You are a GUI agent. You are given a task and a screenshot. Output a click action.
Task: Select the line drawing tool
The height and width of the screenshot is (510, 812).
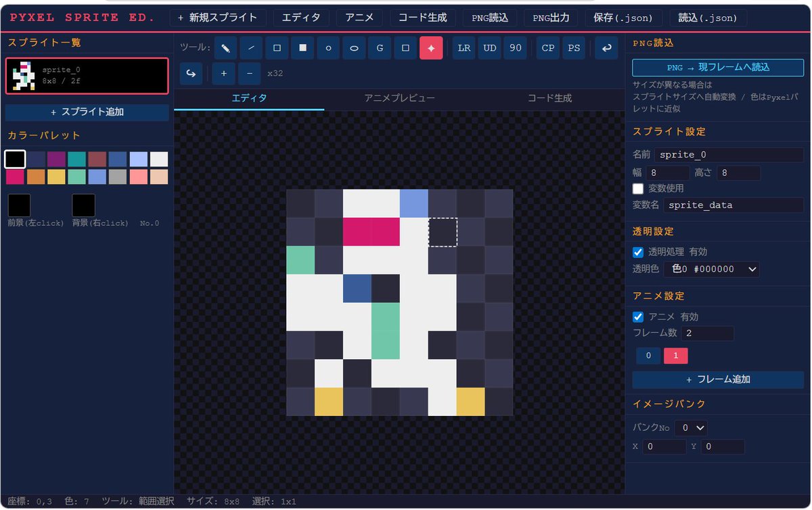(x=251, y=48)
